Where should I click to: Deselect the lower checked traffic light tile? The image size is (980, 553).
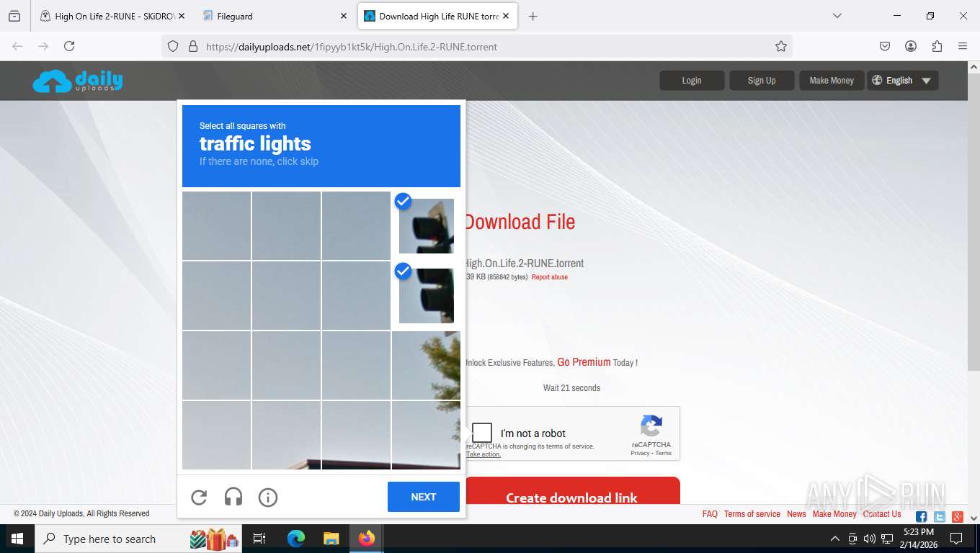427,295
